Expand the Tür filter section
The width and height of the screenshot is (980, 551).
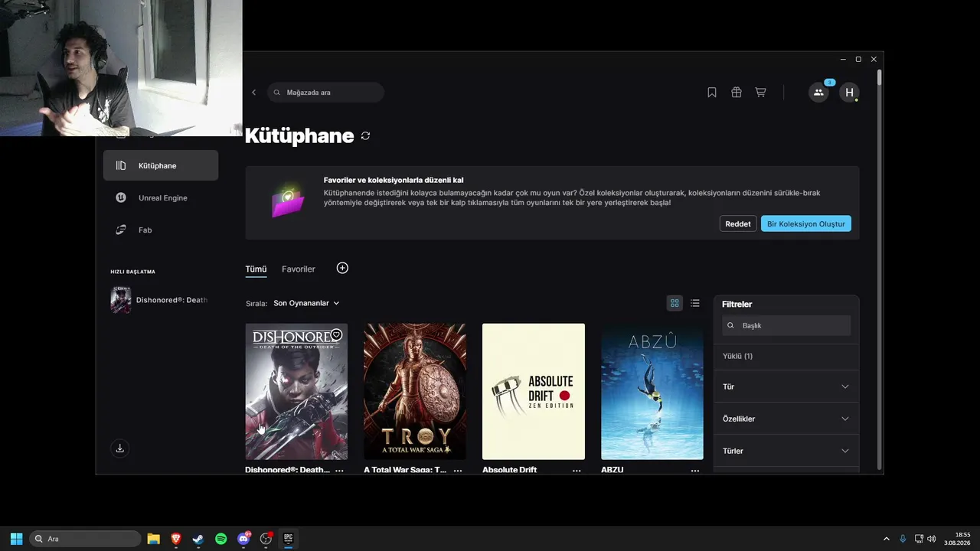coord(786,386)
